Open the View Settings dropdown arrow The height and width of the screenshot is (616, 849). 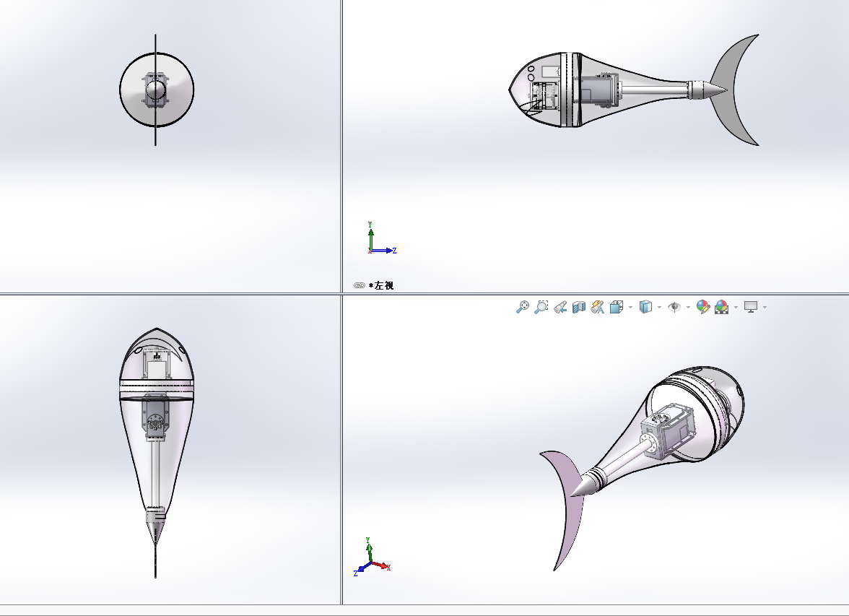pyautogui.click(x=765, y=308)
